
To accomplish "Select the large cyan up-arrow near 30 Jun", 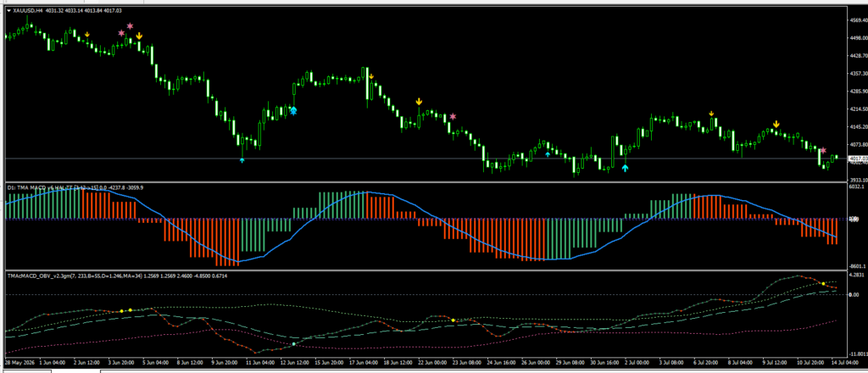I will coord(625,168).
